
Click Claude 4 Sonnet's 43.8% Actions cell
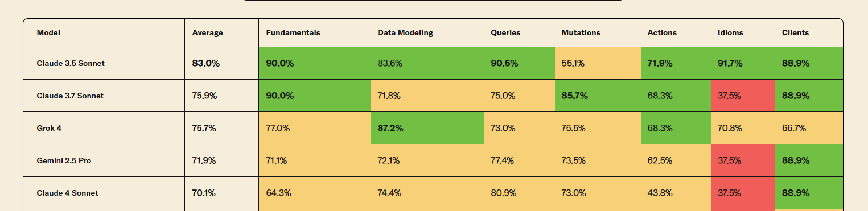pyautogui.click(x=676, y=193)
